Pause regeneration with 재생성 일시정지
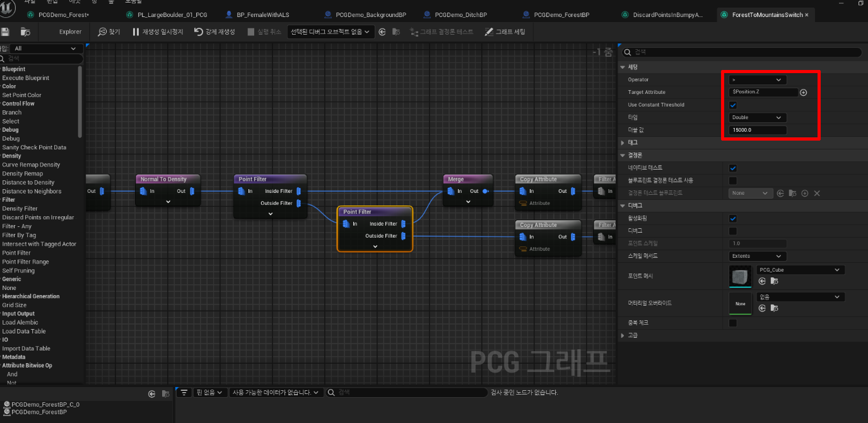Viewport: 868px width, 423px height. pos(158,32)
